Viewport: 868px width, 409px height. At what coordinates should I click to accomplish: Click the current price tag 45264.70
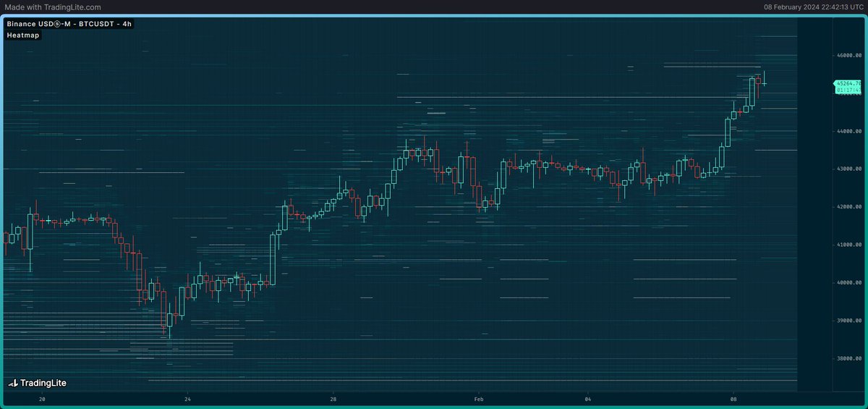848,87
